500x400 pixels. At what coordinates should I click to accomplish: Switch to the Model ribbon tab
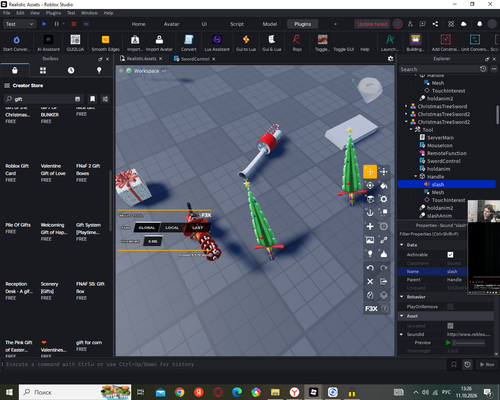[270, 24]
